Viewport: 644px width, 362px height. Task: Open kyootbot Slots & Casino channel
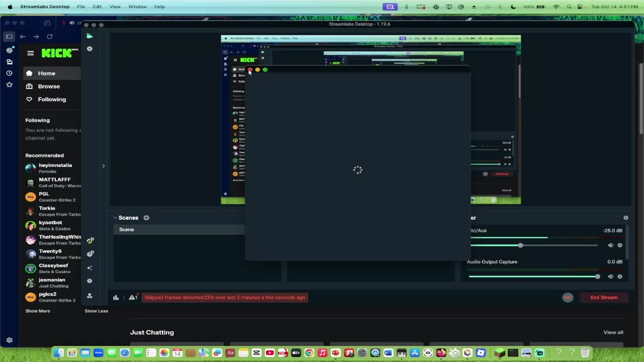pyautogui.click(x=53, y=226)
